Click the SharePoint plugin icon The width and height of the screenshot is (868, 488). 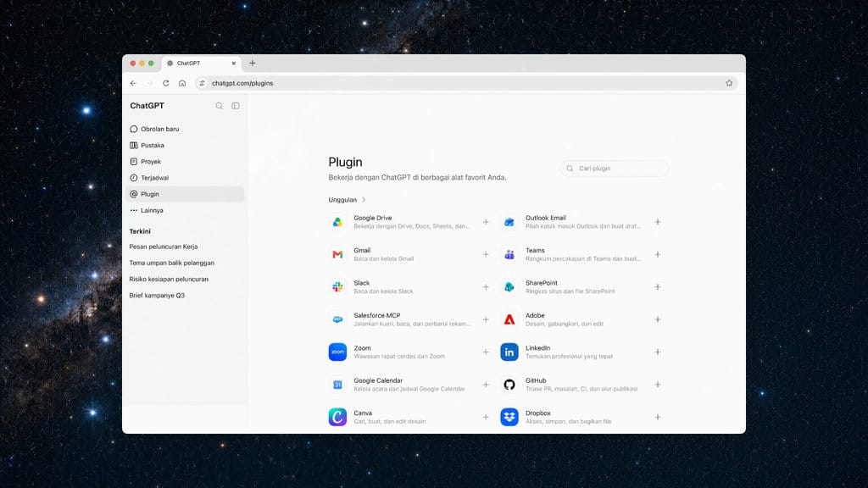click(x=509, y=286)
